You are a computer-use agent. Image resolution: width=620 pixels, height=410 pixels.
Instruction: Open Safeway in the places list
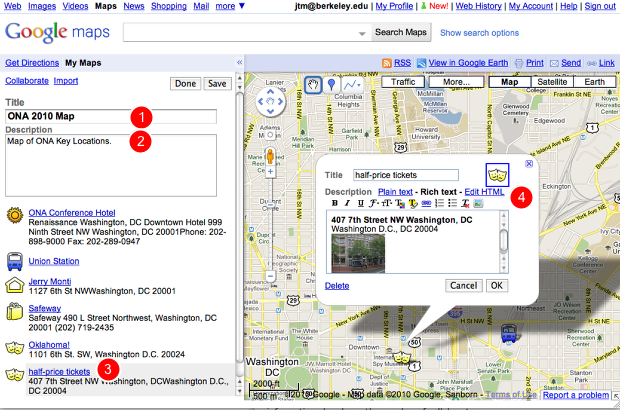[45, 308]
